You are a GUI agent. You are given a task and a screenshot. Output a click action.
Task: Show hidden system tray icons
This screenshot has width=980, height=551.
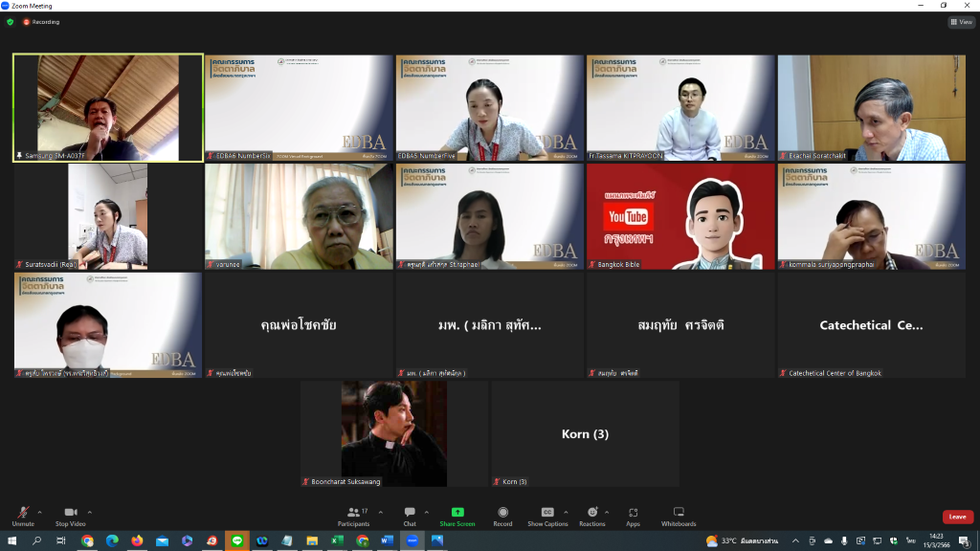(795, 541)
